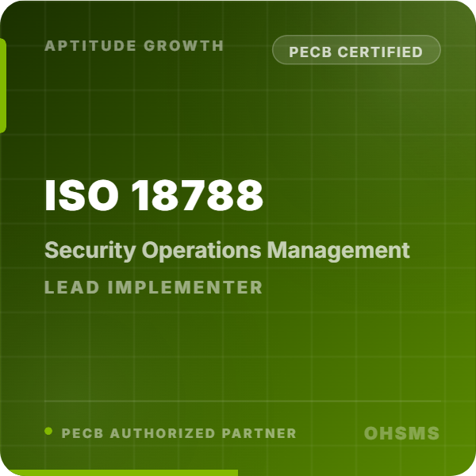Open the PECB AUTHORIZED PARTNER footer text
Viewport: 476px width, 476px height.
(178, 433)
